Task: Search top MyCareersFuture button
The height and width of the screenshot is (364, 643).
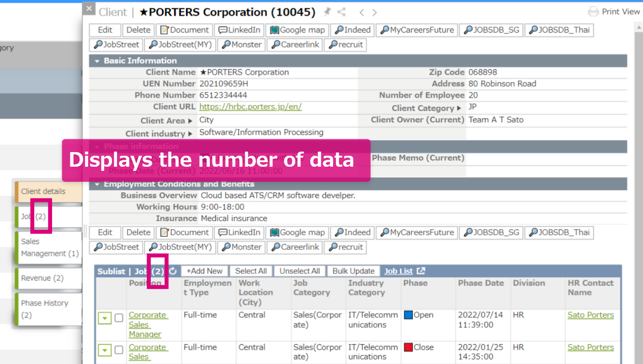Action: 417,30
